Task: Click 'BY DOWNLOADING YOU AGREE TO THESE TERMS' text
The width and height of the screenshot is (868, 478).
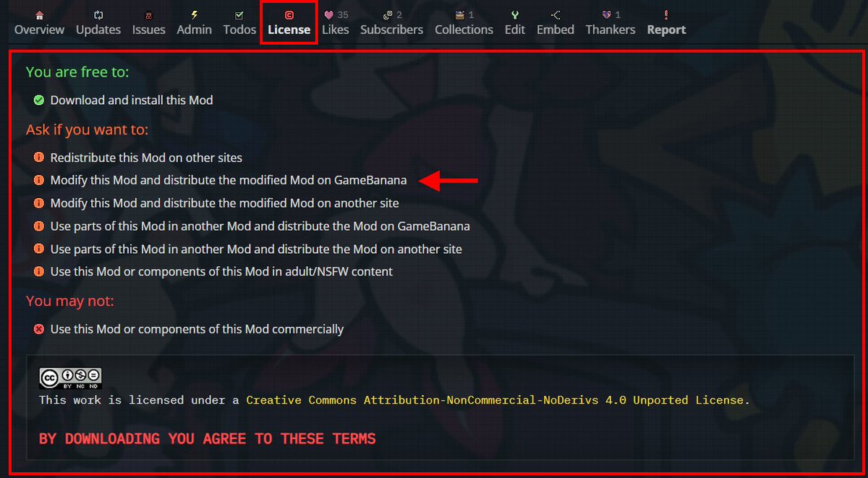Action: click(208, 439)
